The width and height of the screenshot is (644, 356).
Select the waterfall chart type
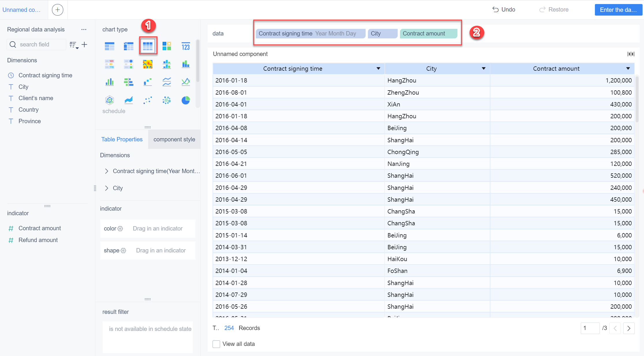tap(148, 82)
